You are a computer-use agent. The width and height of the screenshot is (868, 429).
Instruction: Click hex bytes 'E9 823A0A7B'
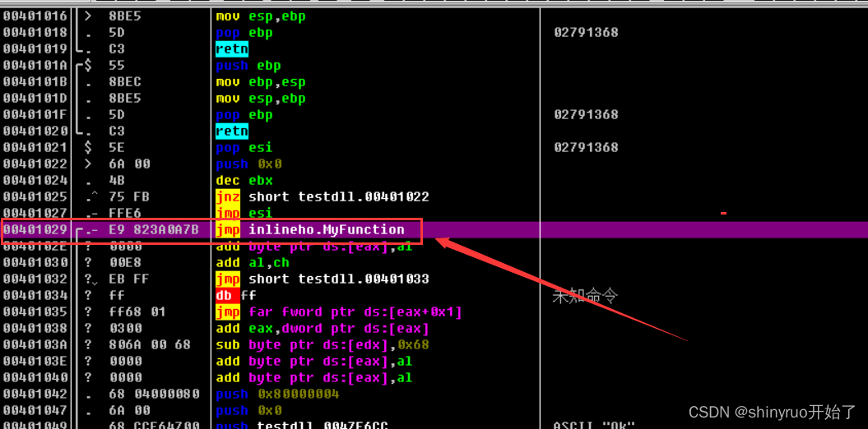[x=154, y=229]
